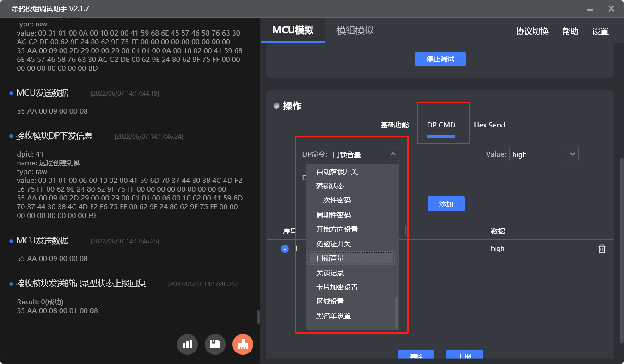This screenshot has width=624, height=364.
Task: Choose 周期性密码 from the dropdown list
Action: [x=351, y=215]
